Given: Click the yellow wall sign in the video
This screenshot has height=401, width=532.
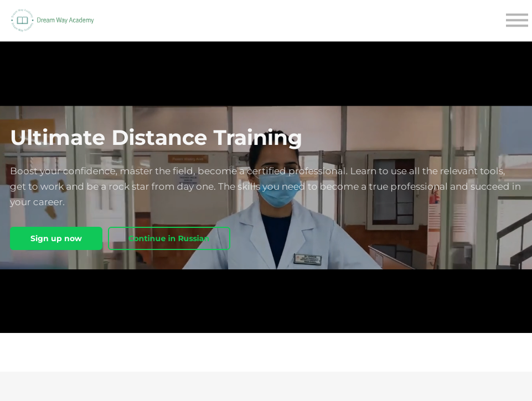Looking at the screenshot, I should click(x=188, y=159).
